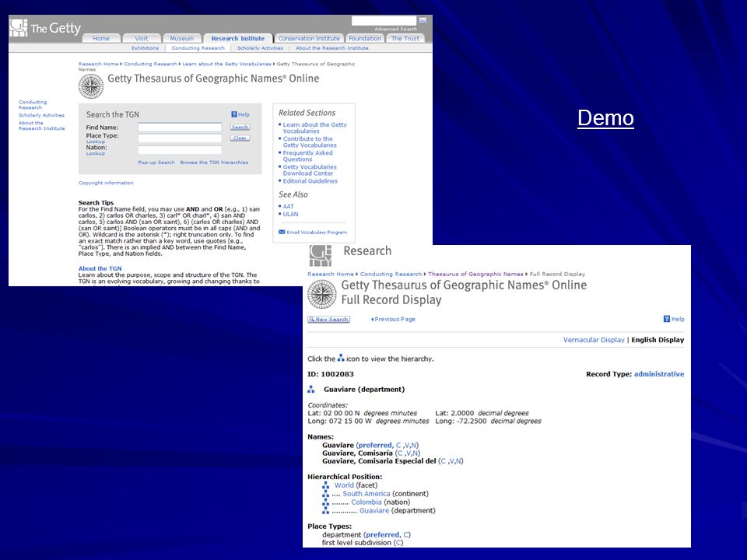The height and width of the screenshot is (560, 747).
Task: Click the Go button beside the header search box
Action: click(x=423, y=20)
